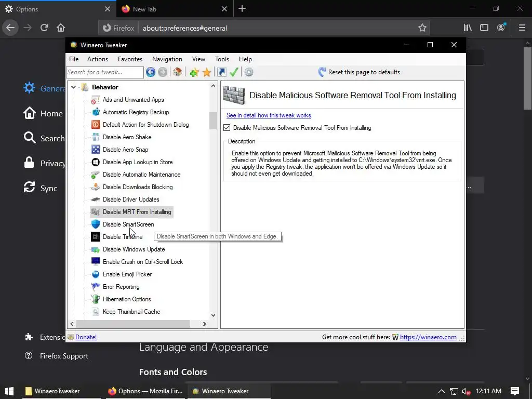Click the Keep Thumbnail Cache icon
The image size is (532, 399).
[x=96, y=312]
